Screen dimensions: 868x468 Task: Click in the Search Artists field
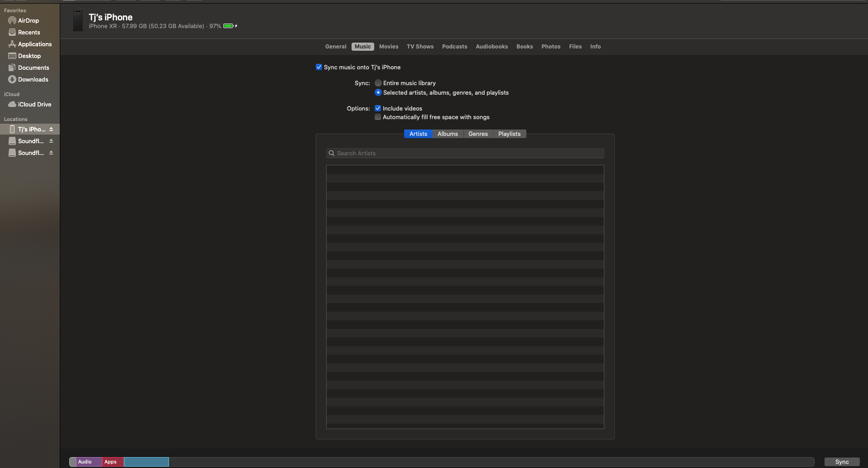click(465, 153)
